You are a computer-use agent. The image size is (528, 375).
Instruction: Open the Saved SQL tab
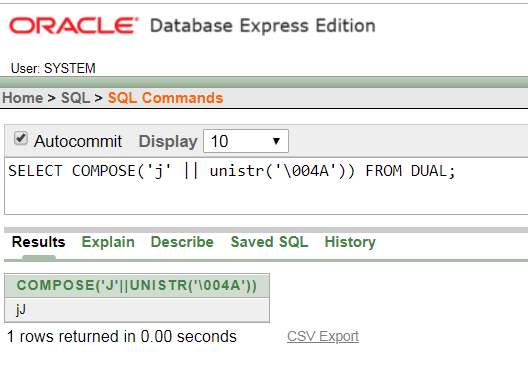point(269,242)
